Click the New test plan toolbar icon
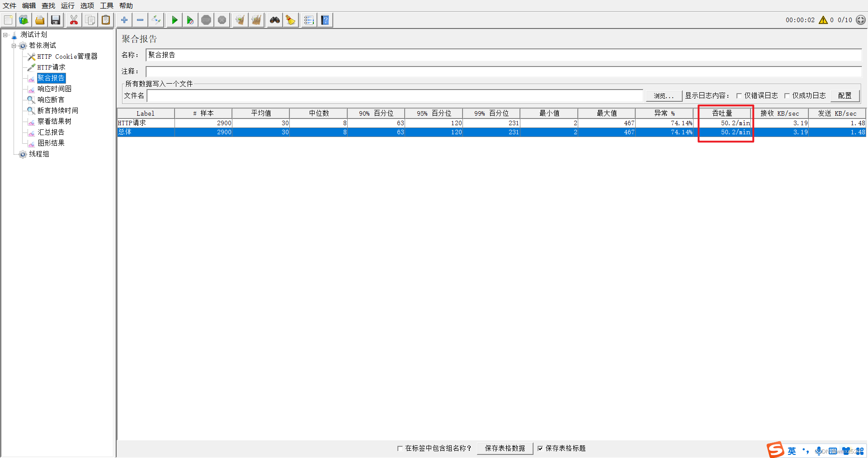This screenshot has height=458, width=868. [8, 20]
